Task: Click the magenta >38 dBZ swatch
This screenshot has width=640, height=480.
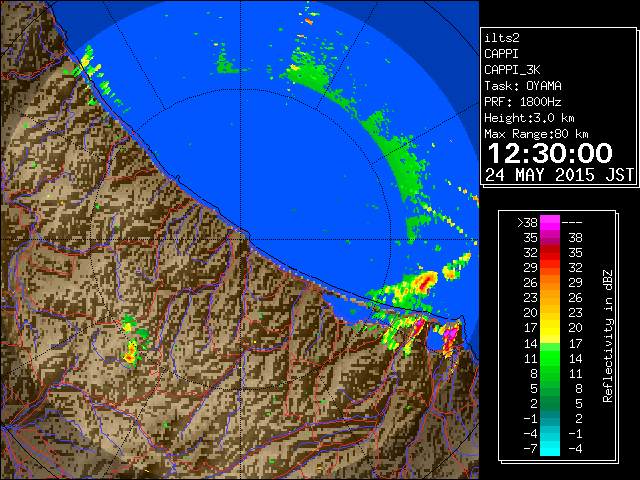Action: coord(550,223)
